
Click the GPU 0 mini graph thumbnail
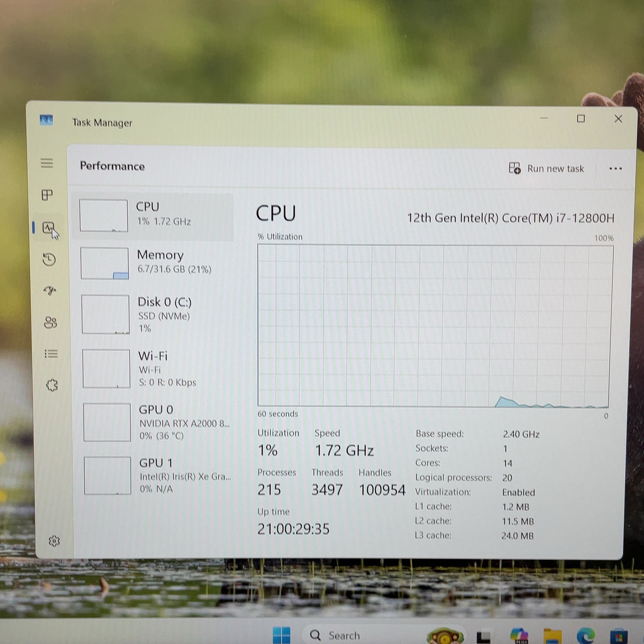[107, 422]
